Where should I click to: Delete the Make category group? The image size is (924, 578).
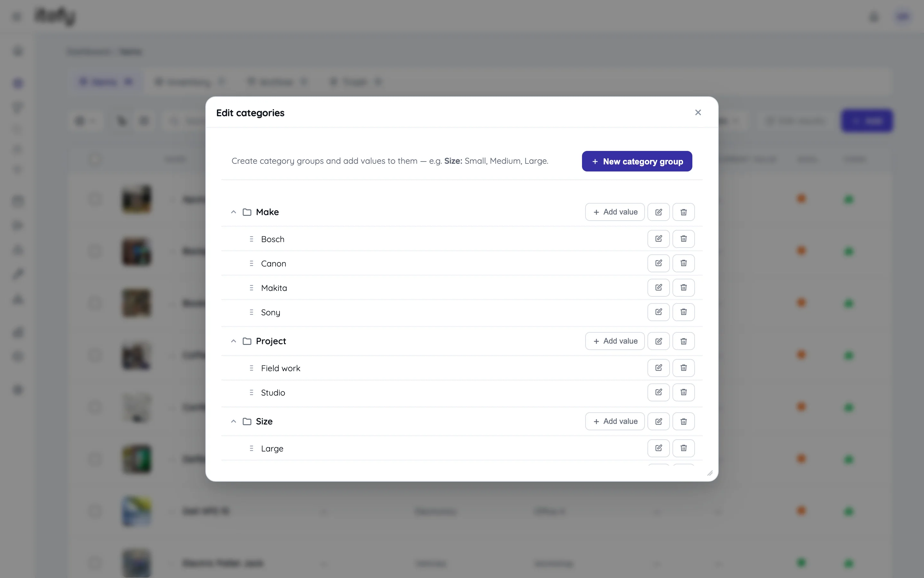coord(683,212)
